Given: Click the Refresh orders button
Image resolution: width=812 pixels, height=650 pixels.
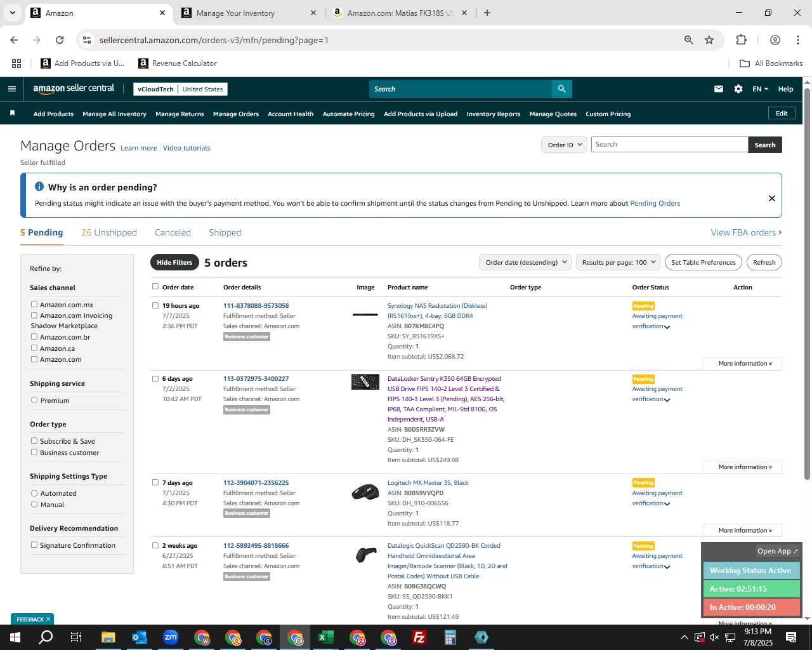Looking at the screenshot, I should (x=764, y=262).
